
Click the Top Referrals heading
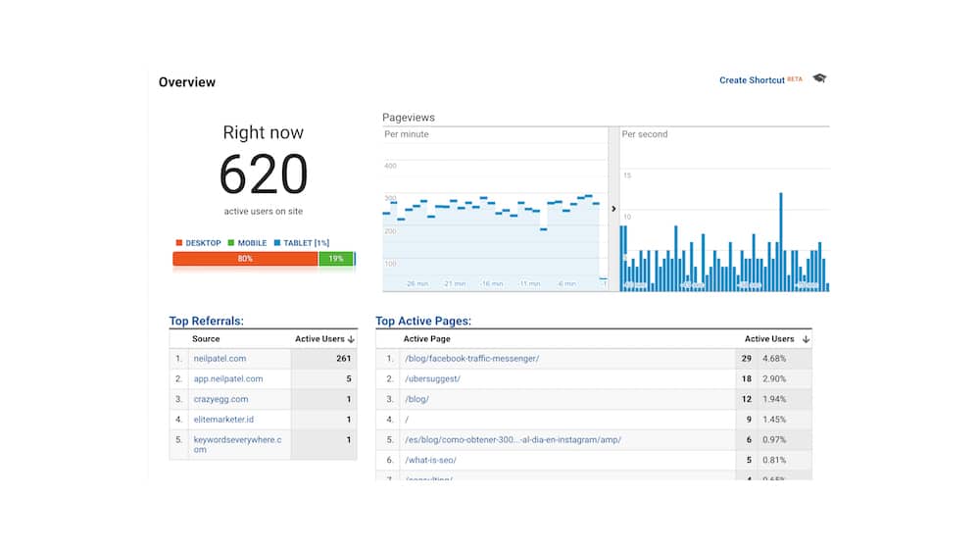tap(206, 321)
